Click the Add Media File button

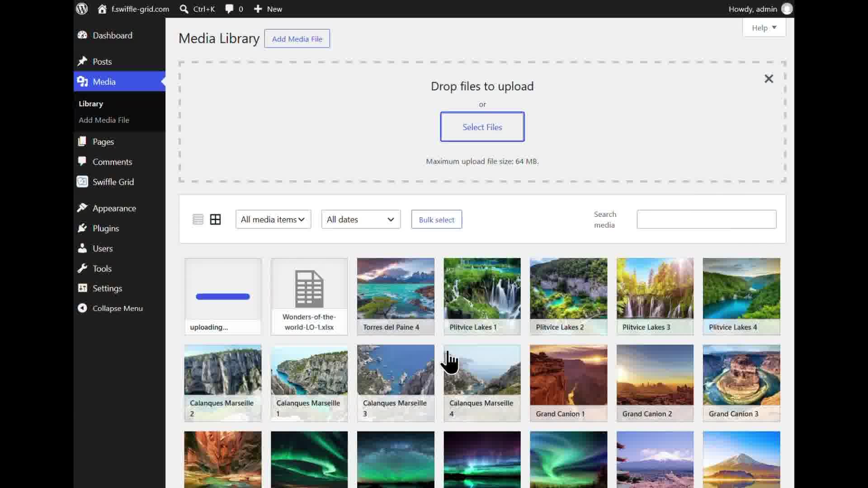297,39
